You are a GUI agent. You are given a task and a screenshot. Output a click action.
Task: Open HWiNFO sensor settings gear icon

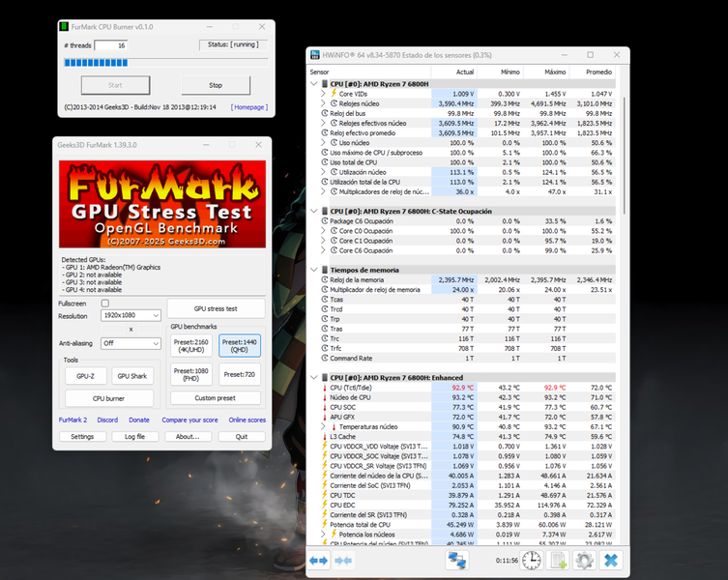[584, 560]
